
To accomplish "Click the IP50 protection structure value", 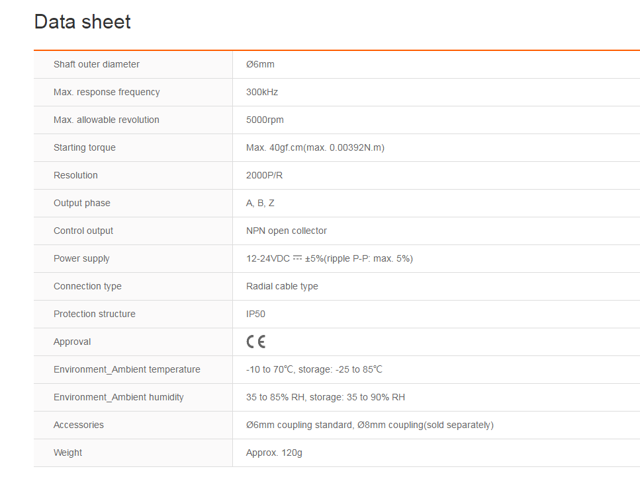I will (x=256, y=314).
